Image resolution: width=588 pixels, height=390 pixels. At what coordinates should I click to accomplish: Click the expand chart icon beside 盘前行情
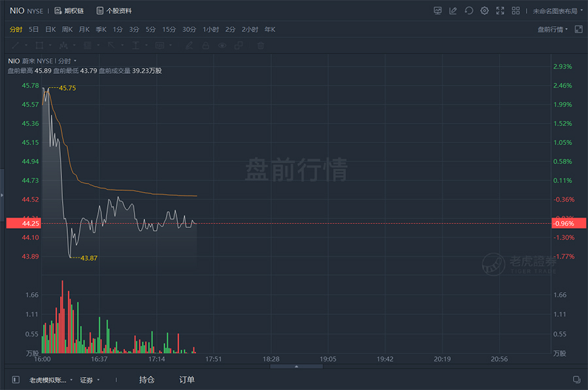(579, 29)
